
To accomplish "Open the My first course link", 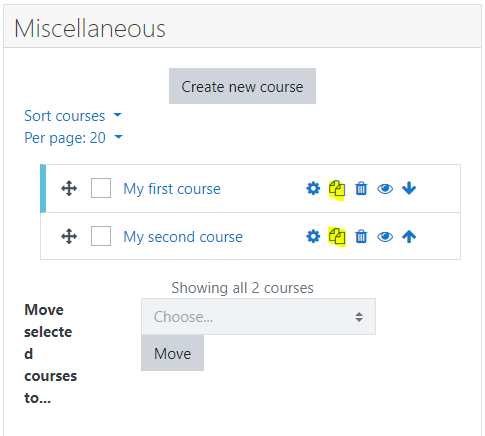I will click(172, 189).
